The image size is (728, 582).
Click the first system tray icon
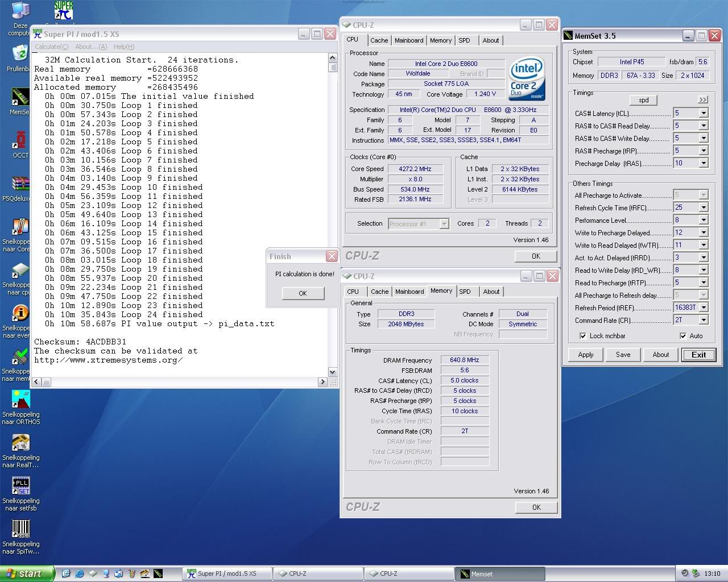(x=685, y=573)
